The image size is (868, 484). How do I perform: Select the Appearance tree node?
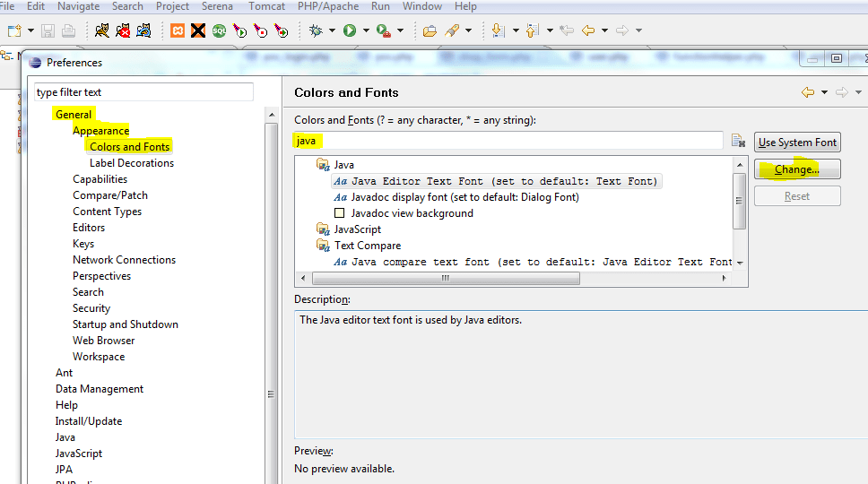coord(100,131)
